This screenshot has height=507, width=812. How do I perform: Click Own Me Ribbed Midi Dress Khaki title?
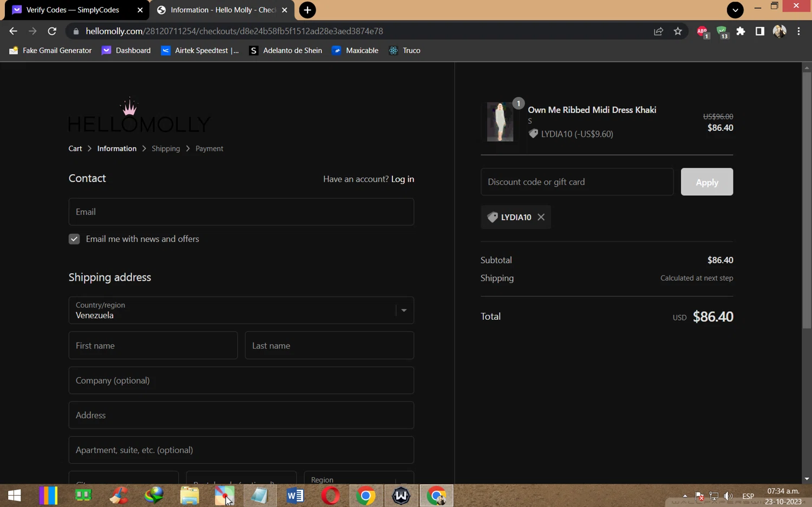coord(592,110)
